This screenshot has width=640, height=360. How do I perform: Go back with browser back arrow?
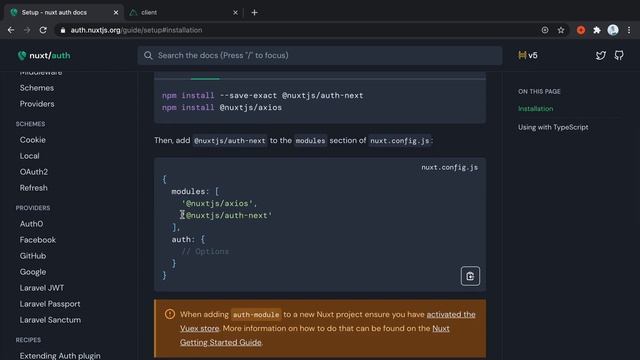click(11, 30)
